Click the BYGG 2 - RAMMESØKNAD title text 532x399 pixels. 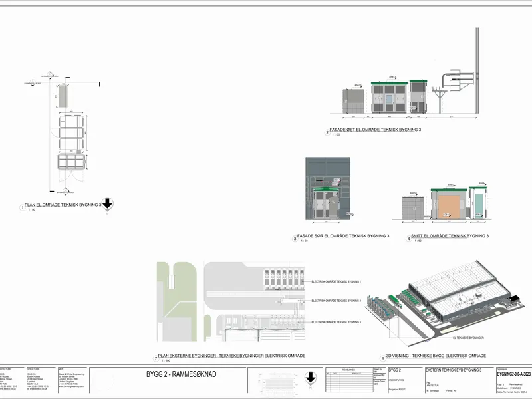point(181,374)
